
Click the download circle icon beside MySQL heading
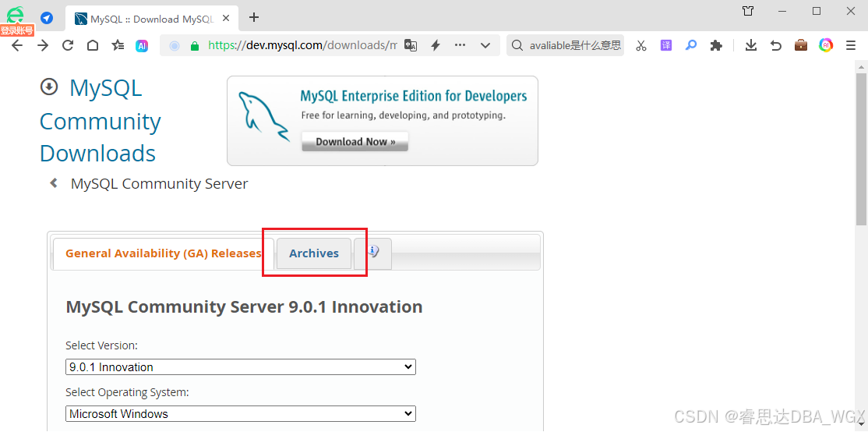[49, 87]
